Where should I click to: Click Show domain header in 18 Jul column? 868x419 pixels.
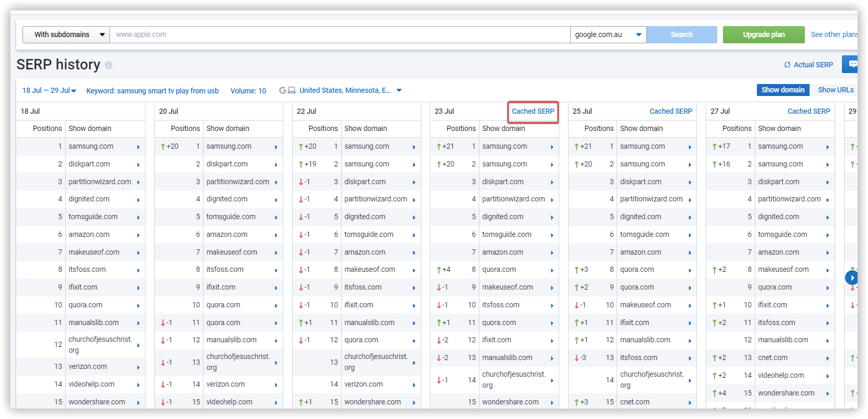(90, 128)
